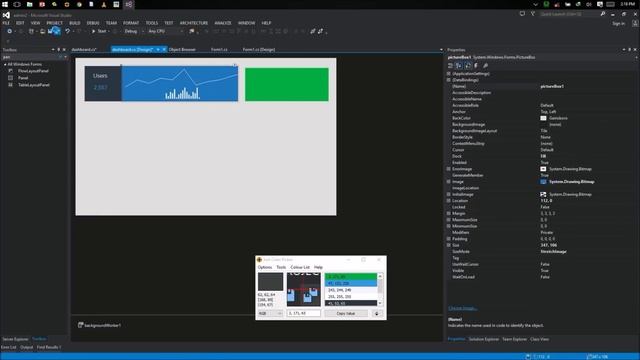Click the (Name) property value pictureBox1
Screen dimensions: 640x360
tap(552, 87)
